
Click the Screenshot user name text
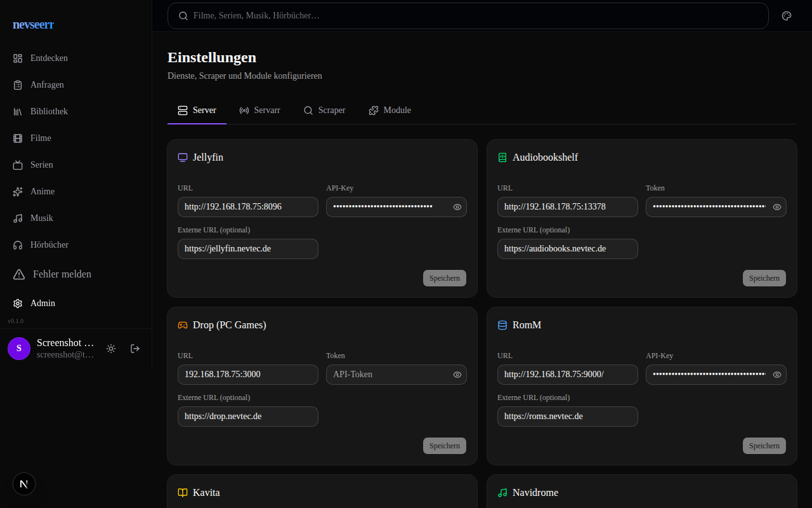click(x=65, y=343)
